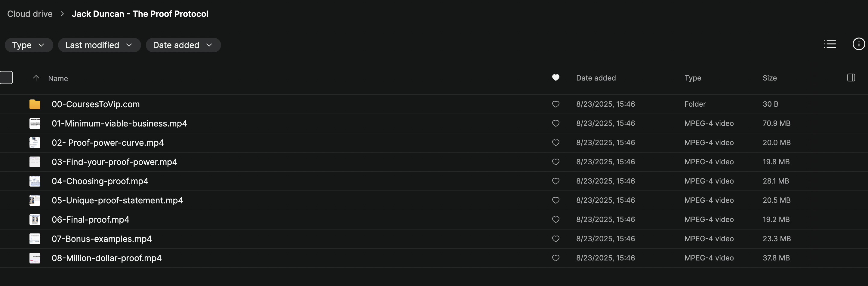Click the name sort arrow icon
This screenshot has height=286, width=868.
click(x=36, y=78)
